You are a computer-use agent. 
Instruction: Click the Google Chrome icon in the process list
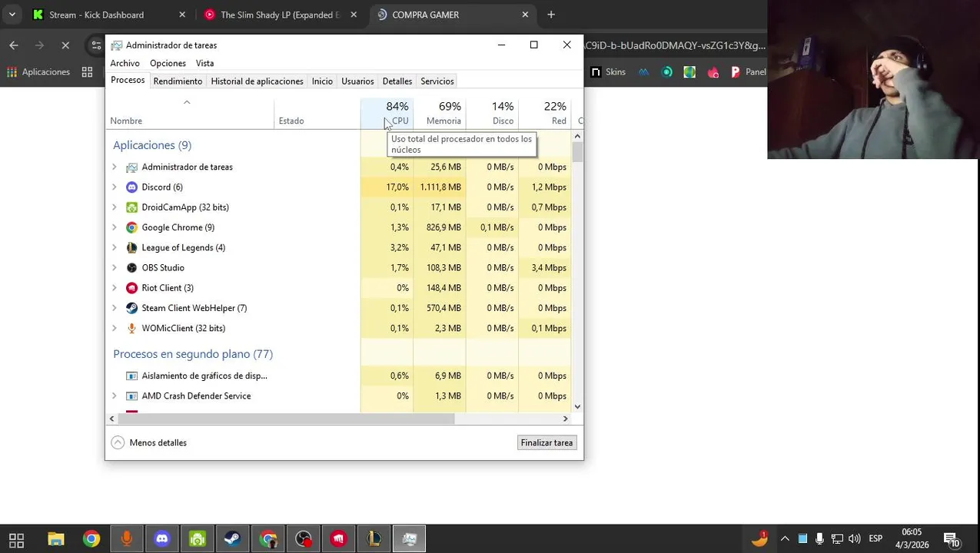[131, 227]
